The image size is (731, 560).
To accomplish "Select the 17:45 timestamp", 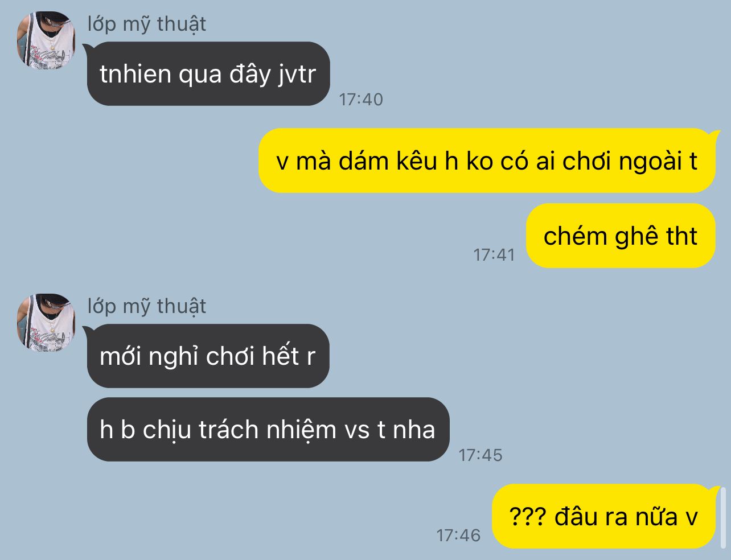I will click(481, 455).
